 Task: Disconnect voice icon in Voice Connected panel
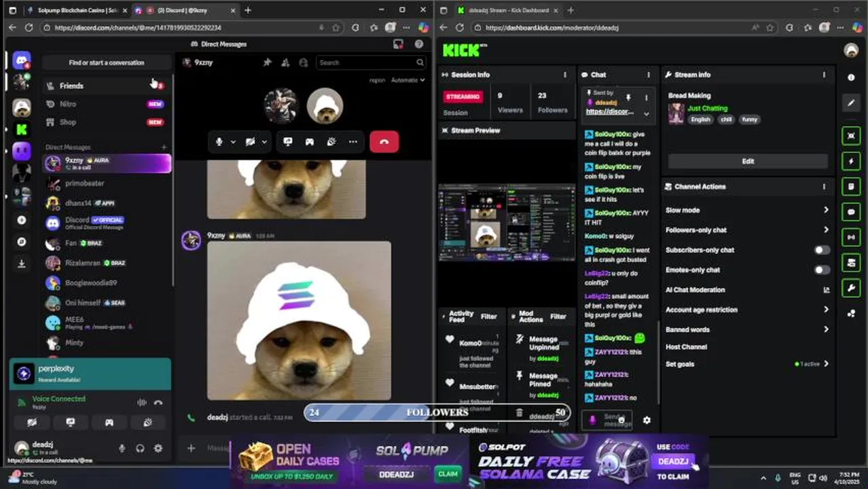click(158, 402)
